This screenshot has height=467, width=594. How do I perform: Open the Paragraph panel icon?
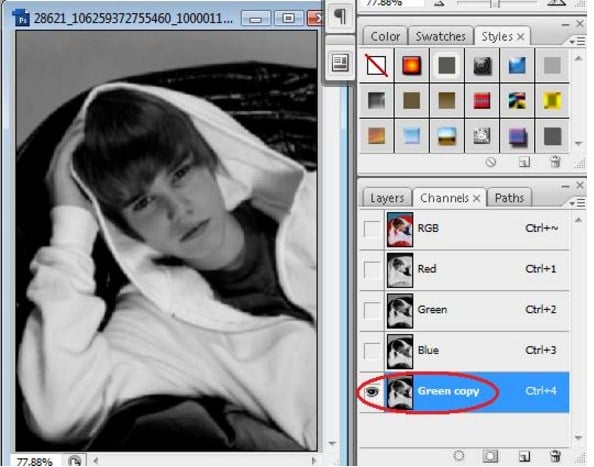point(340,16)
